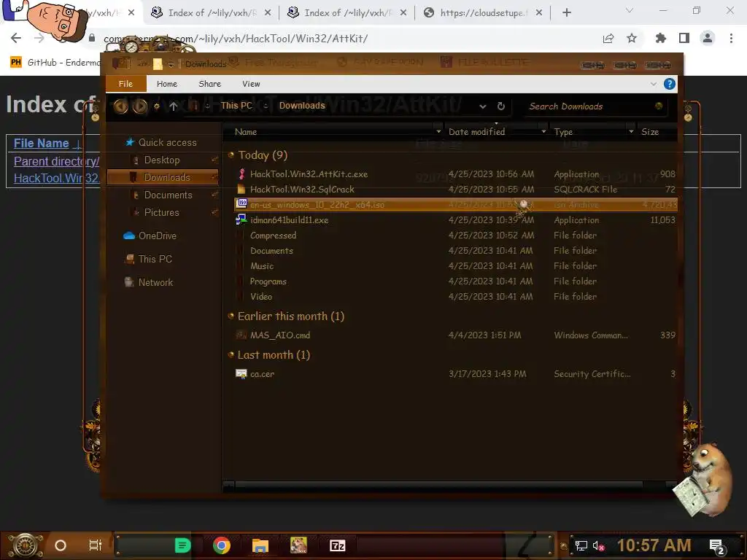Expand the ribbon with the chevron
The width and height of the screenshot is (747, 560).
pos(653,85)
